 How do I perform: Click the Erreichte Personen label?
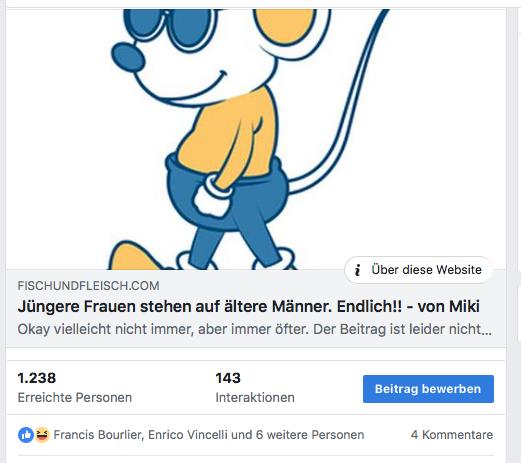point(75,397)
